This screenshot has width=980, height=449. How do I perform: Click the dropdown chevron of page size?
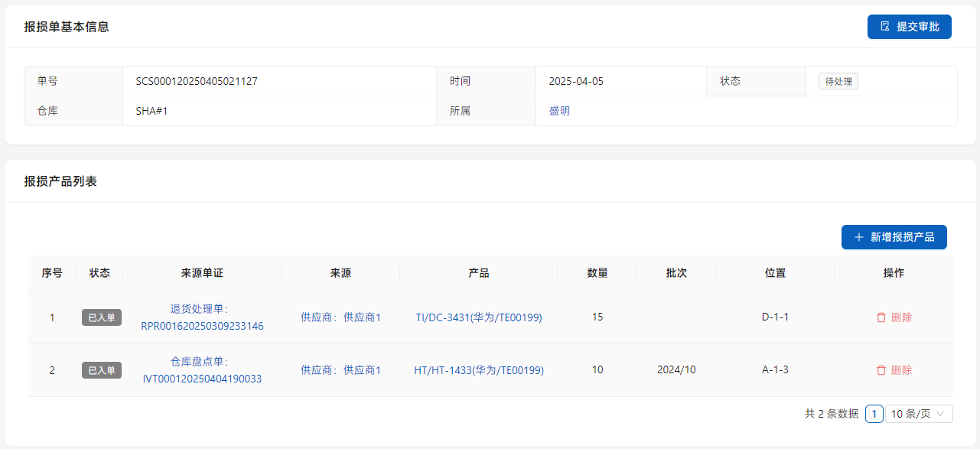[940, 414]
